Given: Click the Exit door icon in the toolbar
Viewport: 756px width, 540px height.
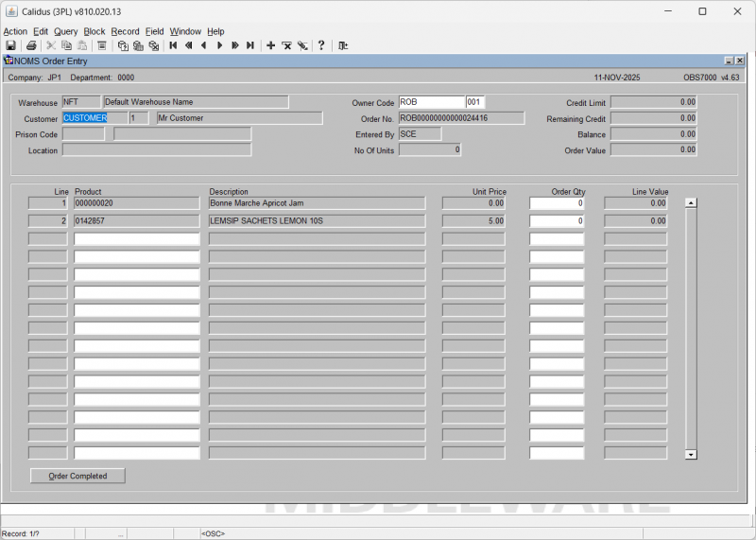Looking at the screenshot, I should click(343, 45).
